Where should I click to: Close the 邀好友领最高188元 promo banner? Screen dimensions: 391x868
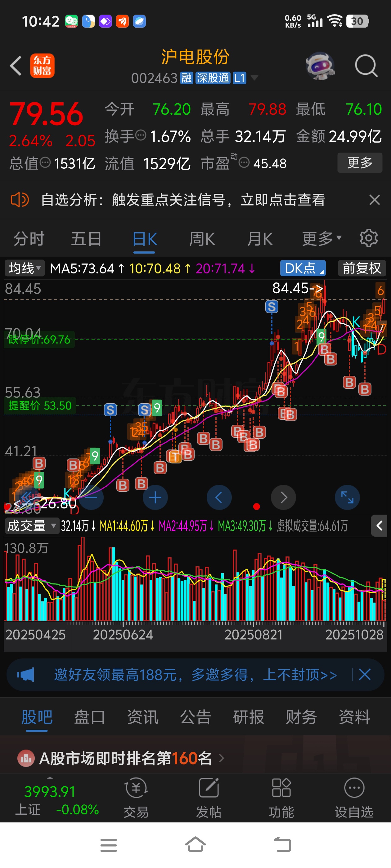click(x=365, y=675)
